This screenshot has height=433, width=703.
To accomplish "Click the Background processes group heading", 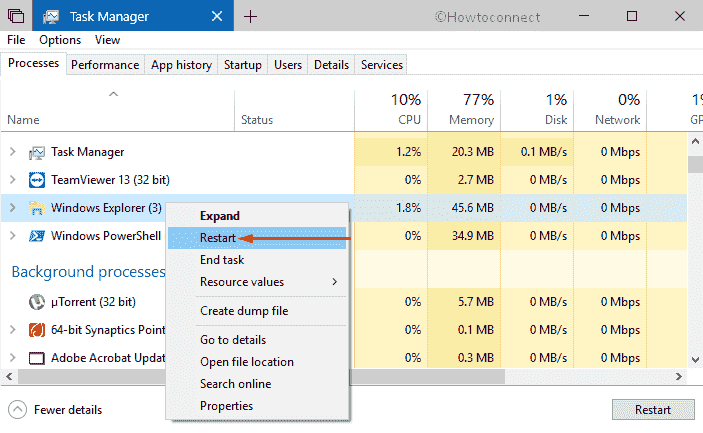I will [88, 272].
